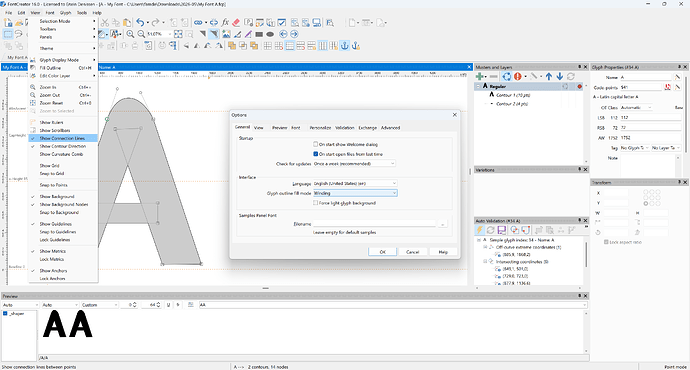Click the red dot toggle on Regular layer
The width and height of the screenshot is (690, 370).
click(x=580, y=87)
